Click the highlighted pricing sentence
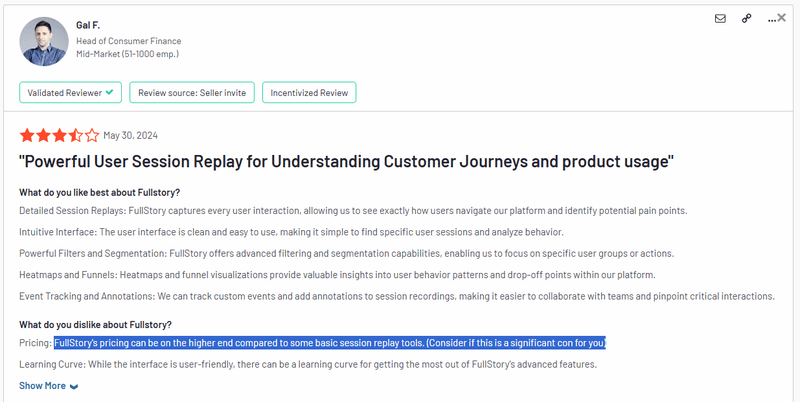 (x=330, y=343)
